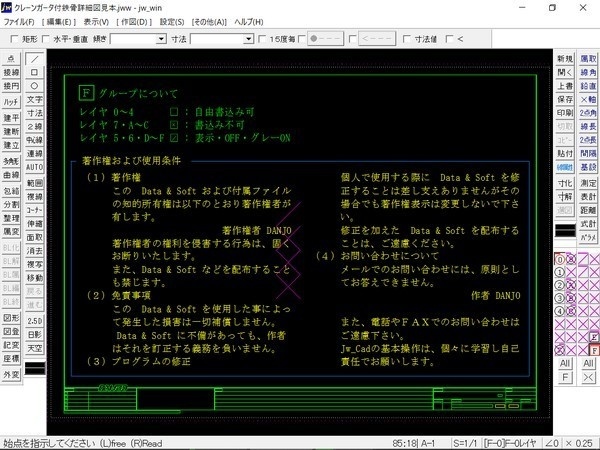Click the 開く open file button

pos(565,72)
